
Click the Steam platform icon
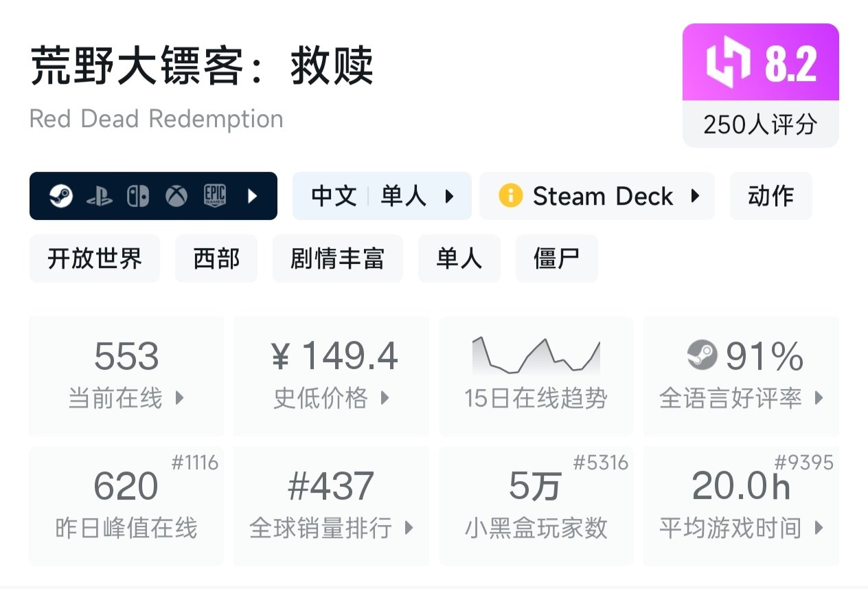click(61, 197)
